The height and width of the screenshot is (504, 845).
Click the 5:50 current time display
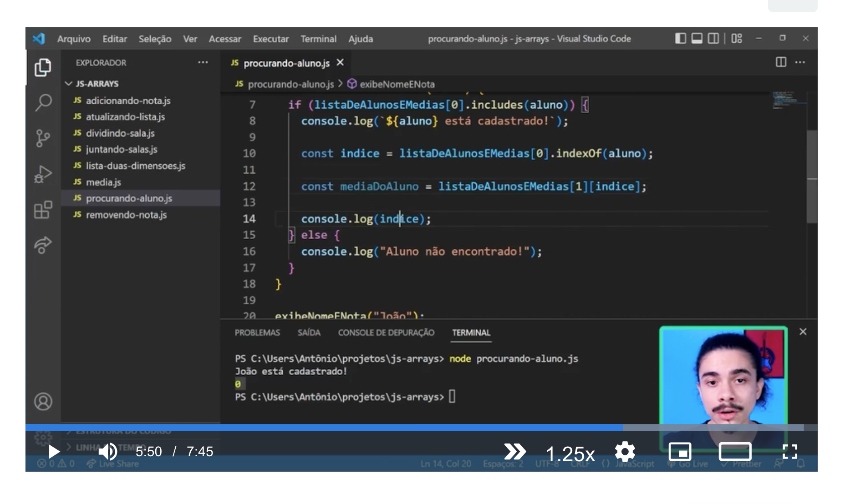pos(148,452)
